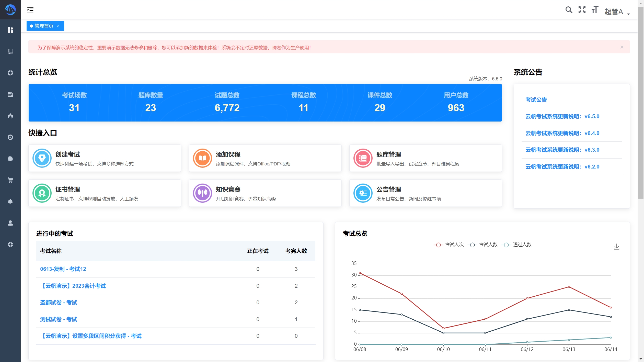
Task: Click the app logo in sidebar
Action: [x=10, y=10]
